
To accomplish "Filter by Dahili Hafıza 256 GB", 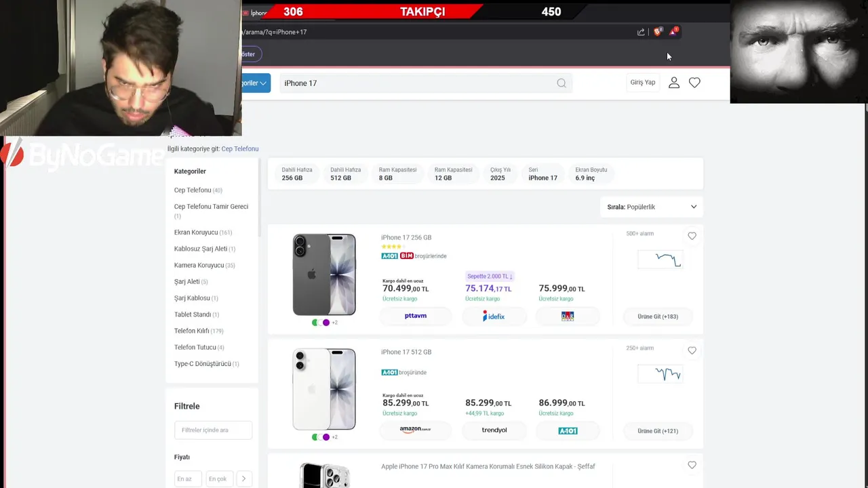I will (x=297, y=174).
